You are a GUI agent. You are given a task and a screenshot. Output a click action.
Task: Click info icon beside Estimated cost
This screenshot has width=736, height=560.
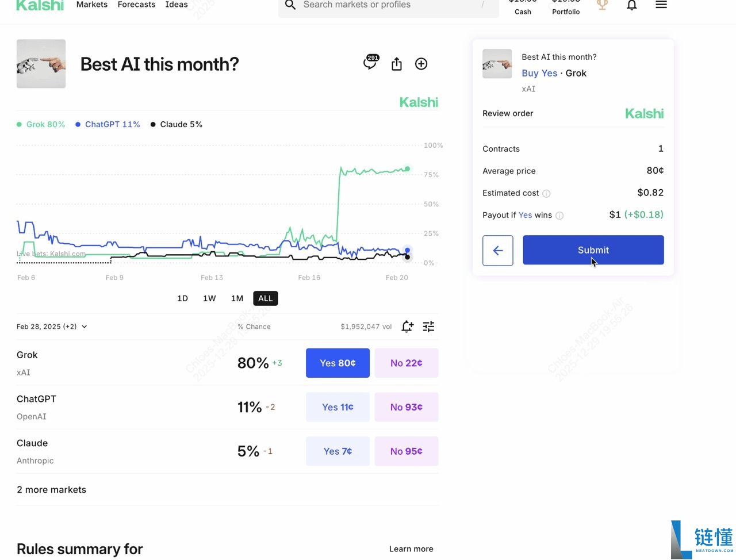pos(546,194)
